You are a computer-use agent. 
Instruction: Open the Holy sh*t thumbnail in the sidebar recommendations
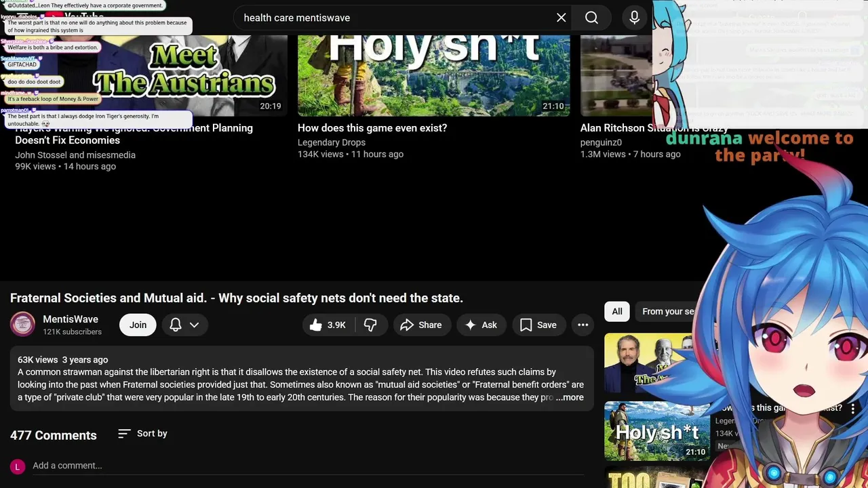coord(657,432)
